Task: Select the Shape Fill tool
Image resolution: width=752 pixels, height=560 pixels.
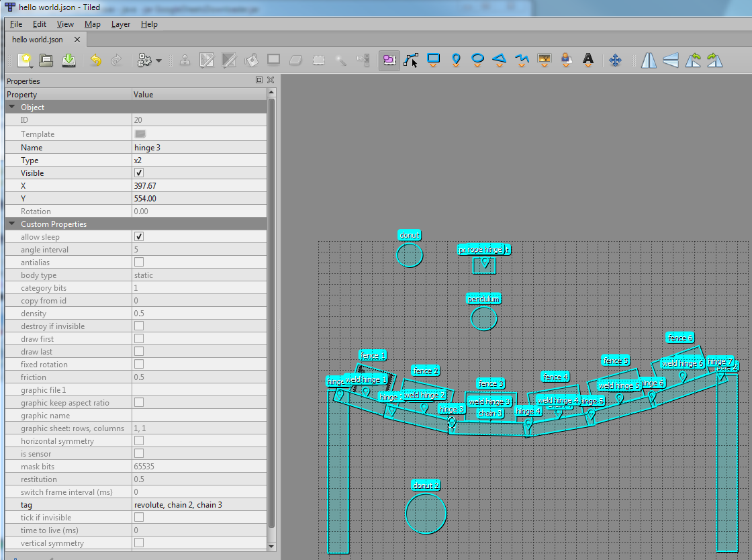Action: pos(273,60)
